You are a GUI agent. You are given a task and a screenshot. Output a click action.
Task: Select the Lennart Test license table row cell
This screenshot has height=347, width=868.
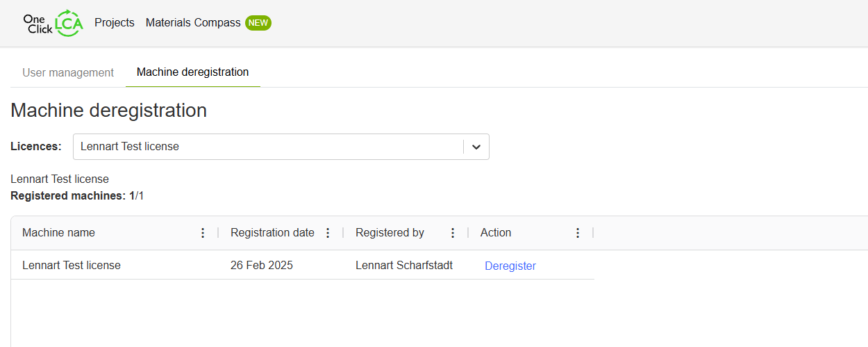(x=72, y=266)
